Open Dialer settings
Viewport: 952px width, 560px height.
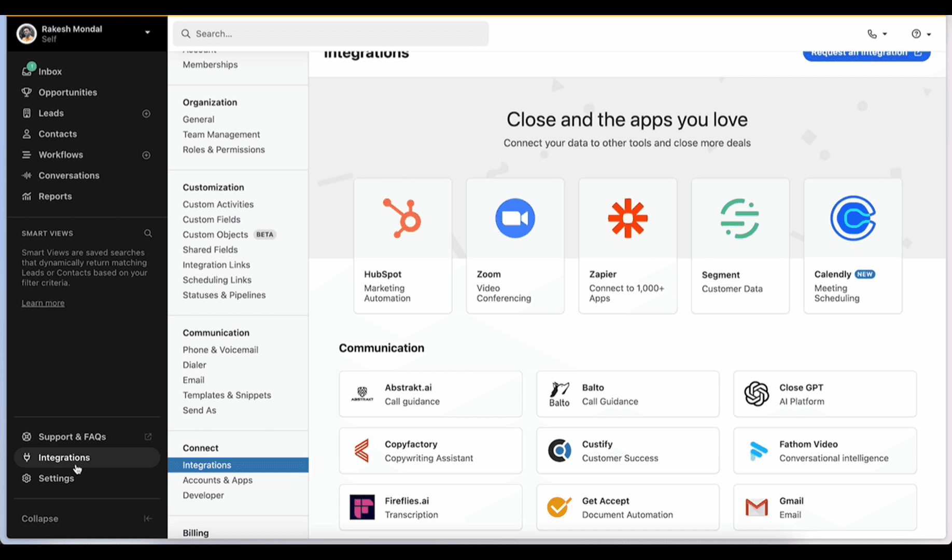tap(194, 365)
